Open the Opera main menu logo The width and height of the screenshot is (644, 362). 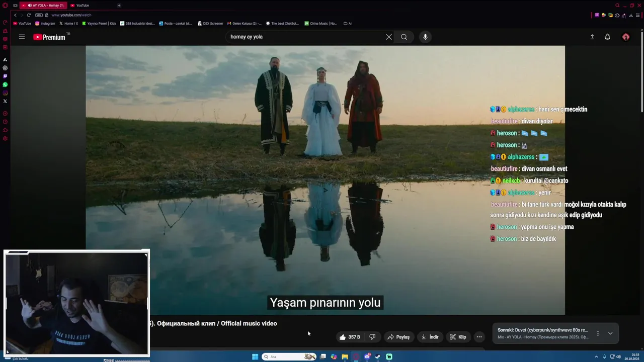[x=5, y=6]
